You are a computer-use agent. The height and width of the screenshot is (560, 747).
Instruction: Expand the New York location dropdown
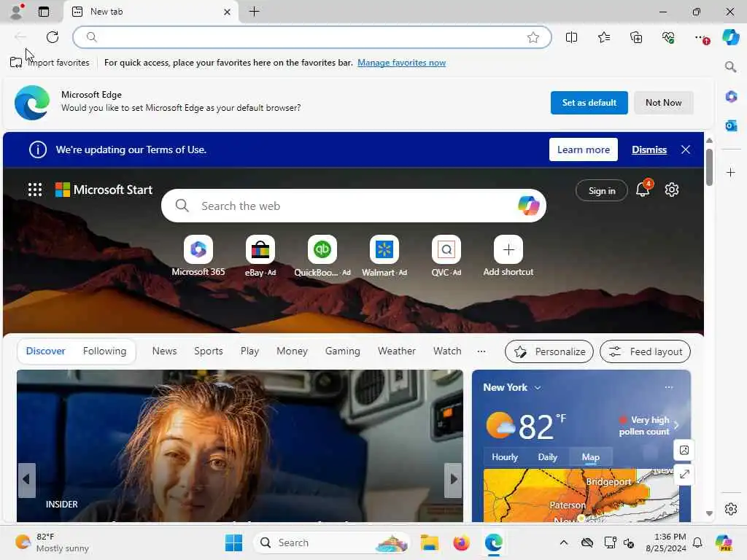pyautogui.click(x=538, y=388)
